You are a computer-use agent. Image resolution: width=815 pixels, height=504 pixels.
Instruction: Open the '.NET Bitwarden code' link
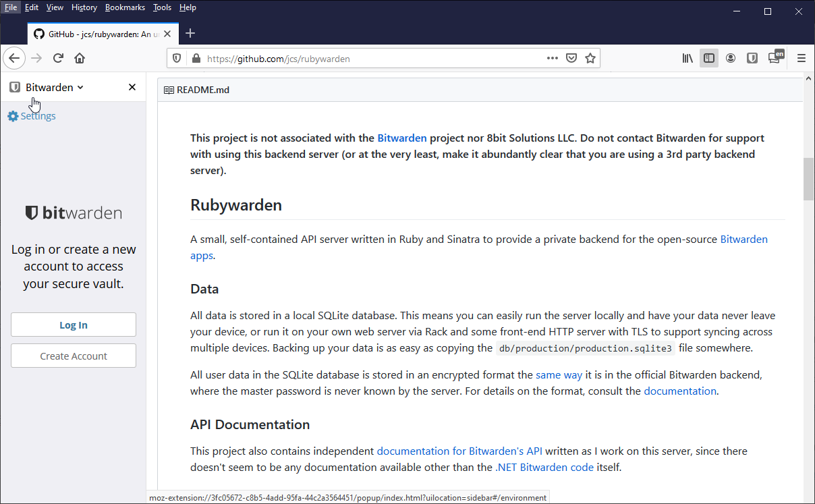point(544,467)
